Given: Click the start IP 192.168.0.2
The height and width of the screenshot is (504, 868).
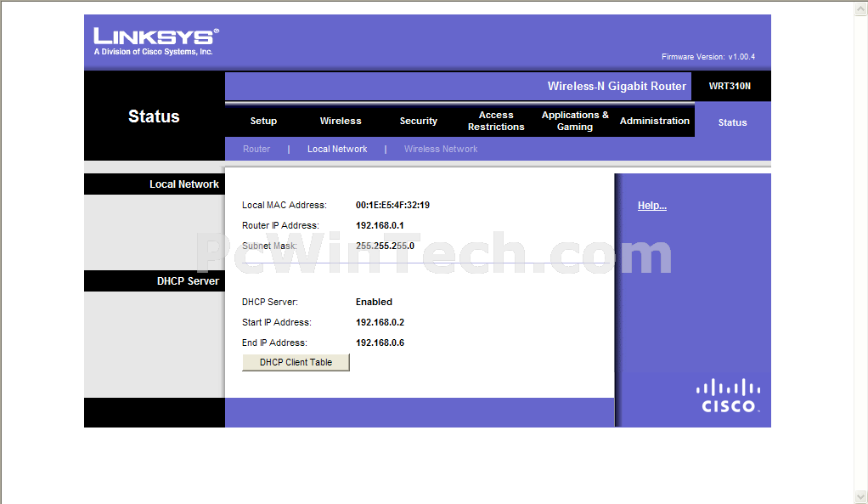Looking at the screenshot, I should pos(380,322).
